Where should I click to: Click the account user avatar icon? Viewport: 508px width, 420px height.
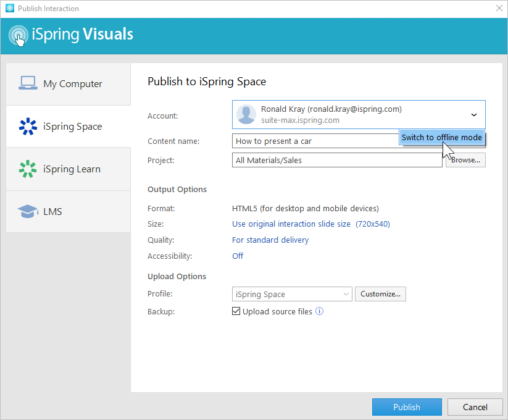[246, 115]
